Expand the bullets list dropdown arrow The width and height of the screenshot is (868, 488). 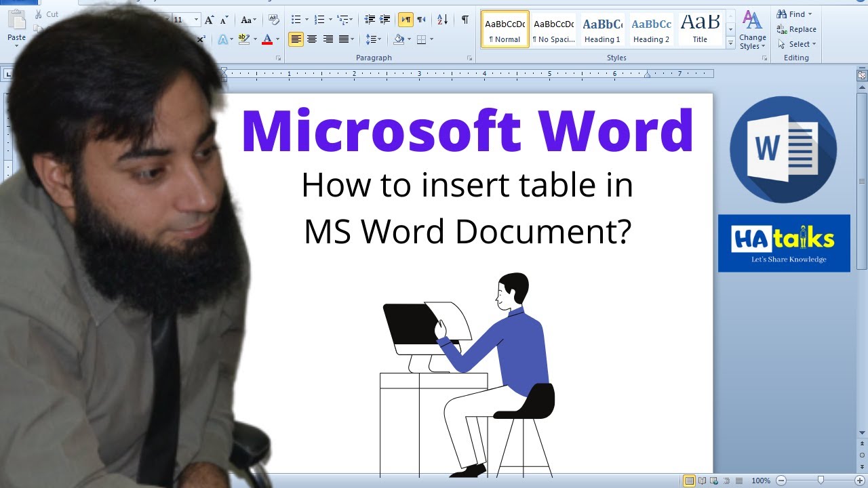[x=307, y=20]
